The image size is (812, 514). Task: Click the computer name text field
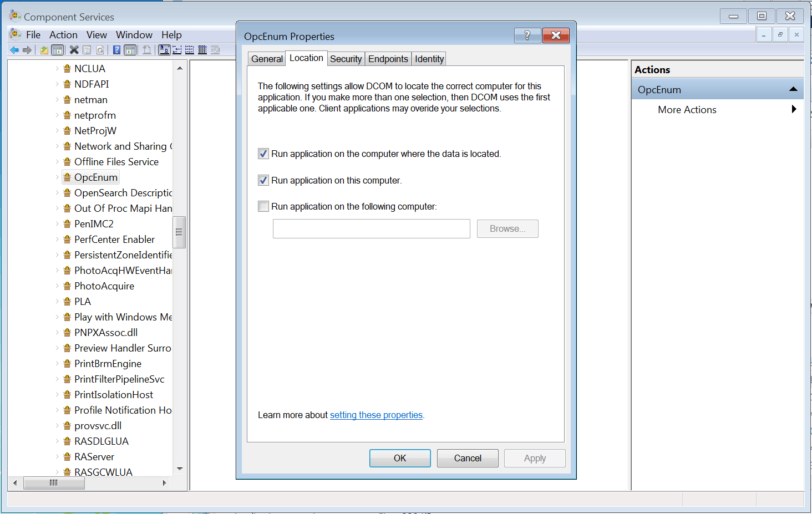[371, 228]
